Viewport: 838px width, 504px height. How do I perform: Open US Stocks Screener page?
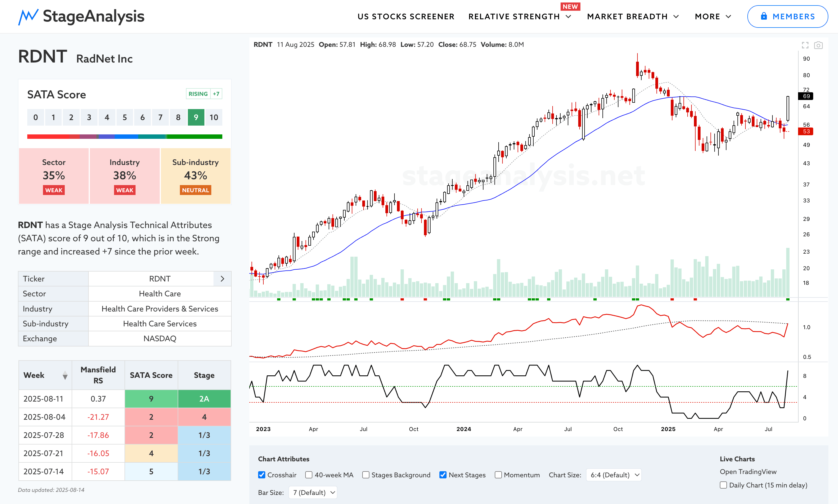tap(406, 17)
